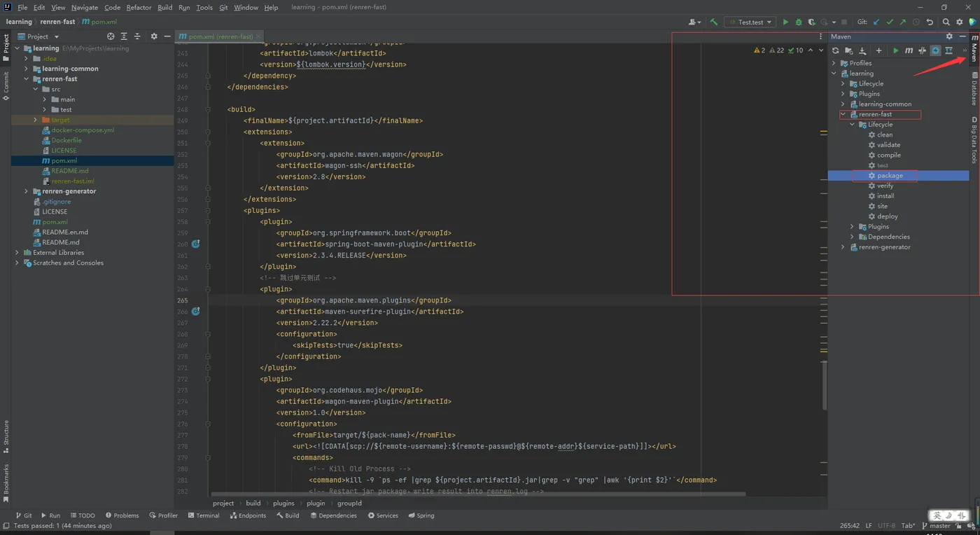Run Maven build green arrow
Viewport: 980px width, 535px height.
point(895,50)
